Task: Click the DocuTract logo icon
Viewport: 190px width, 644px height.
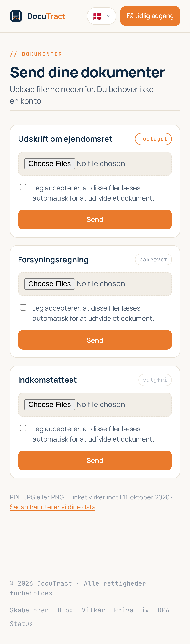Action: (16, 16)
